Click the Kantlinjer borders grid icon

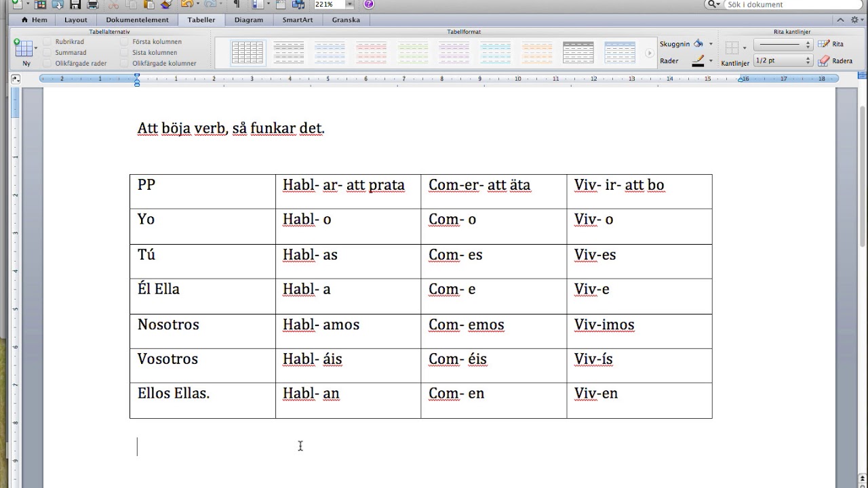pos(732,47)
